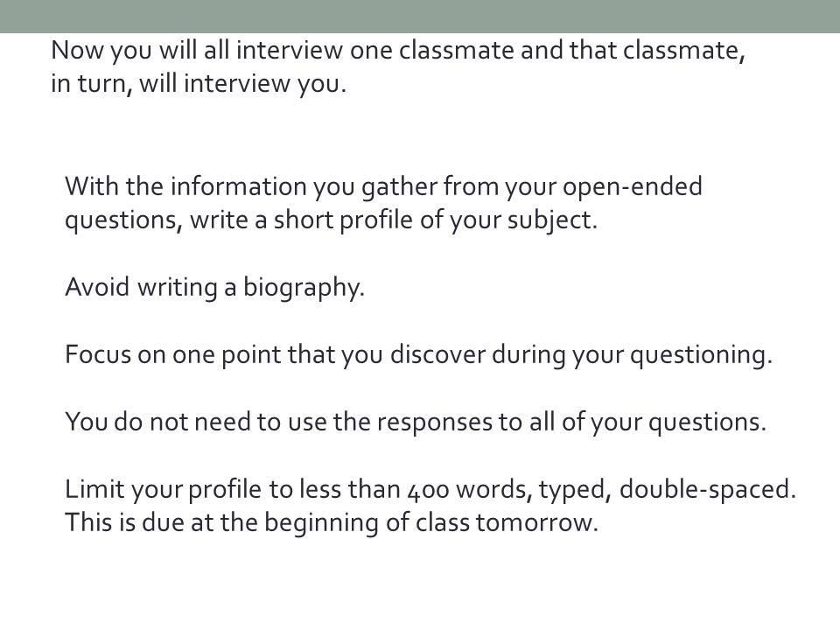This screenshot has height=630, width=840.
Task: Click the word "Focus" starting the fourth paragraph
Action: (98, 354)
